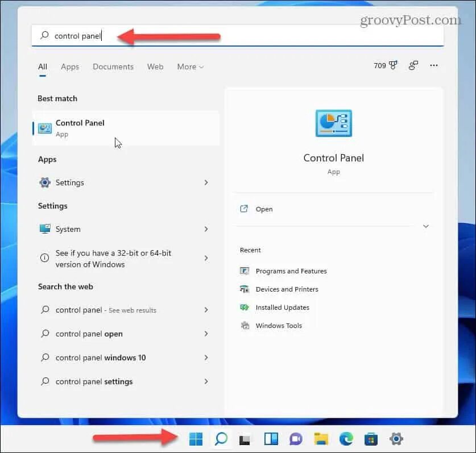
Task: Click the large Control Panel preview icon
Action: pos(334,123)
